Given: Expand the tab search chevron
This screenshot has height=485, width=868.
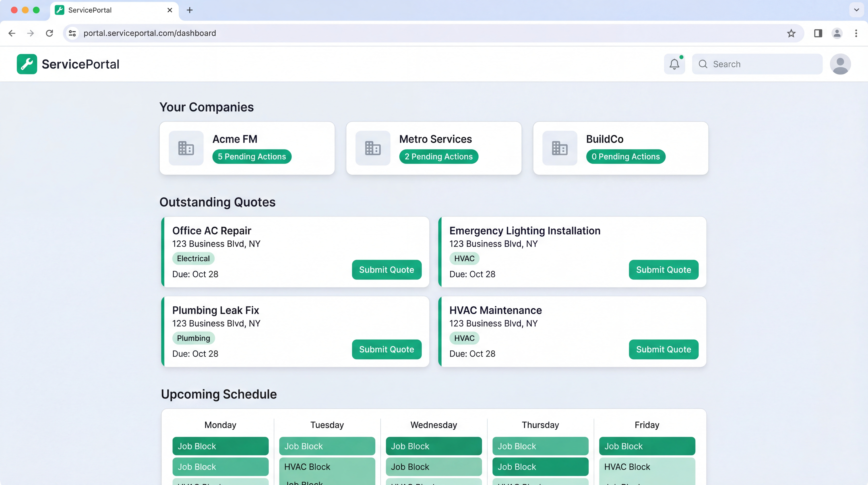Looking at the screenshot, I should pyautogui.click(x=856, y=10).
